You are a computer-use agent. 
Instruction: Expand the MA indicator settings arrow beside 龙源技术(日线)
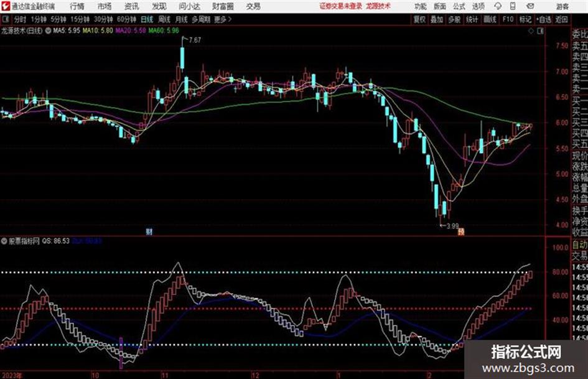click(48, 30)
